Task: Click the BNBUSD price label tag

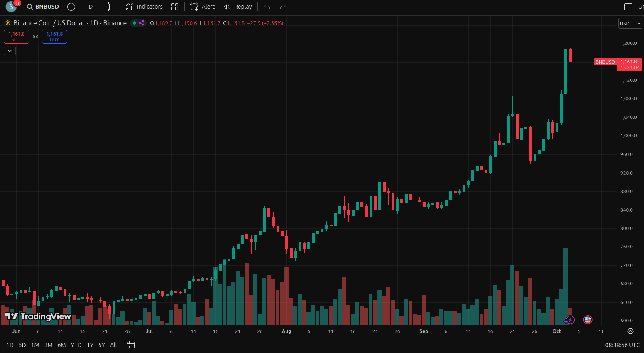Action: click(x=605, y=62)
